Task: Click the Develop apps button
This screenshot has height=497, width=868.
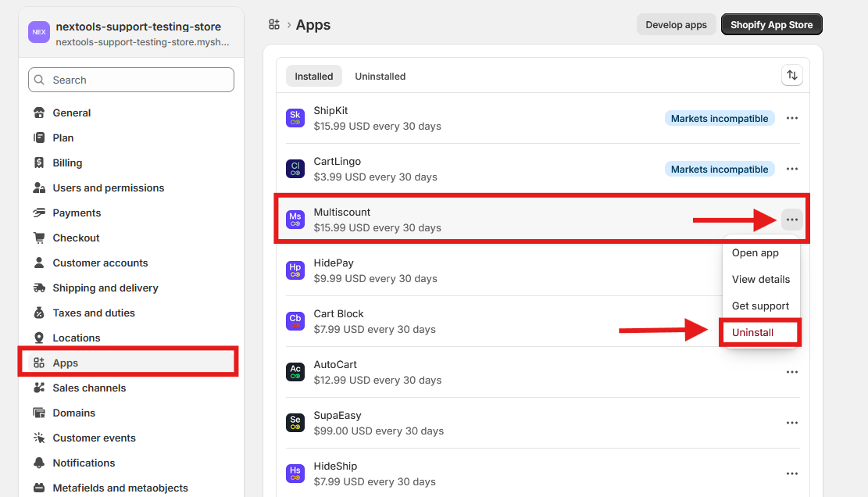Action: pyautogui.click(x=676, y=24)
